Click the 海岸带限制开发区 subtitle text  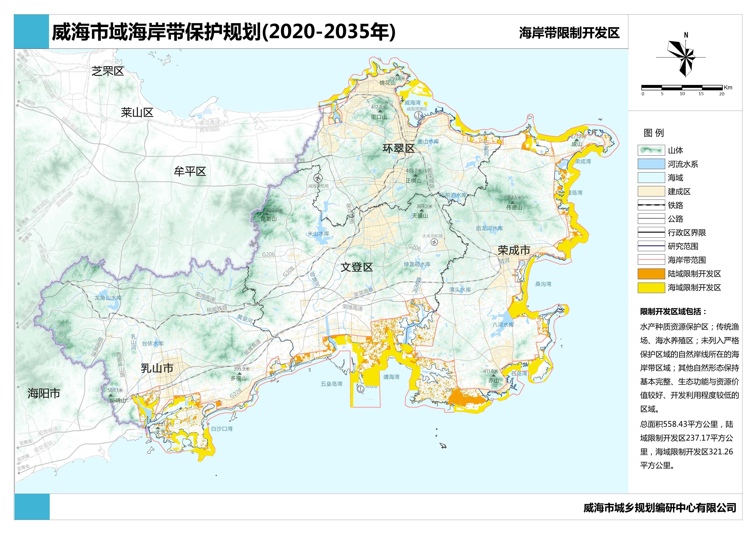click(569, 33)
